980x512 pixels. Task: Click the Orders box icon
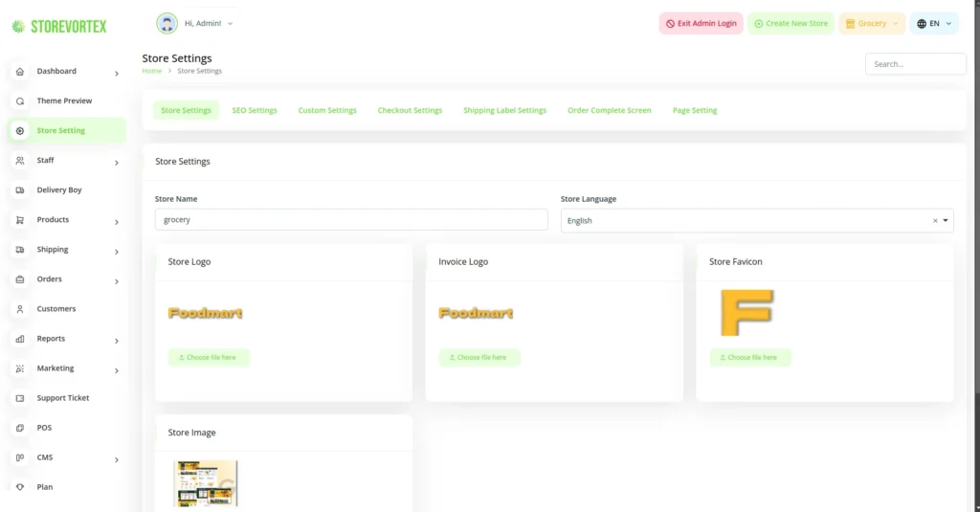(x=20, y=279)
